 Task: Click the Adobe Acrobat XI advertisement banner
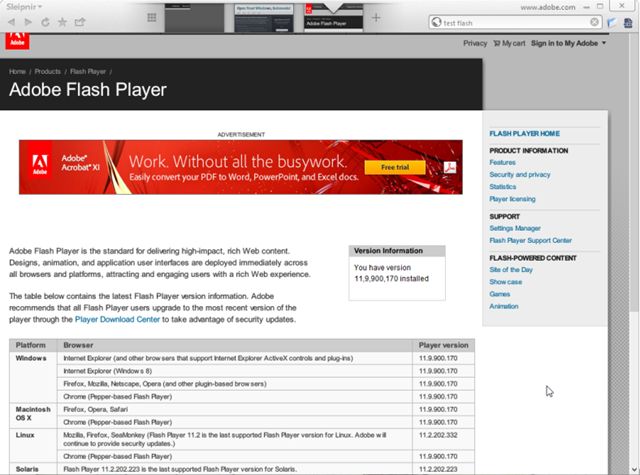[240, 167]
